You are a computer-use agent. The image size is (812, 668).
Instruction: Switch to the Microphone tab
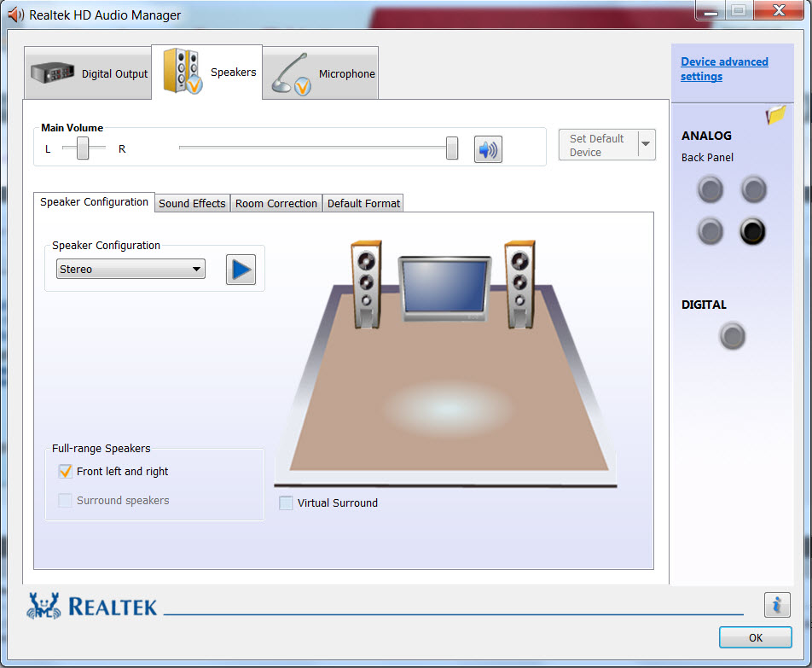pyautogui.click(x=321, y=73)
